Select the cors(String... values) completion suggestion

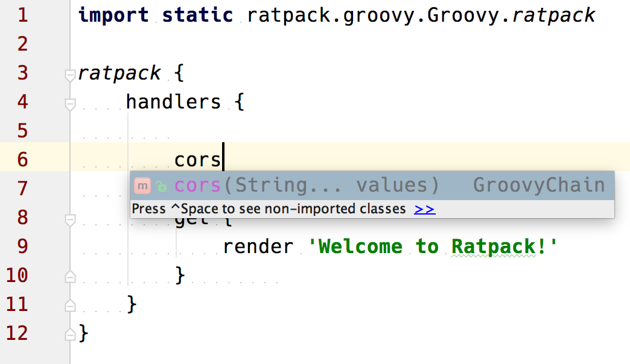click(x=372, y=186)
